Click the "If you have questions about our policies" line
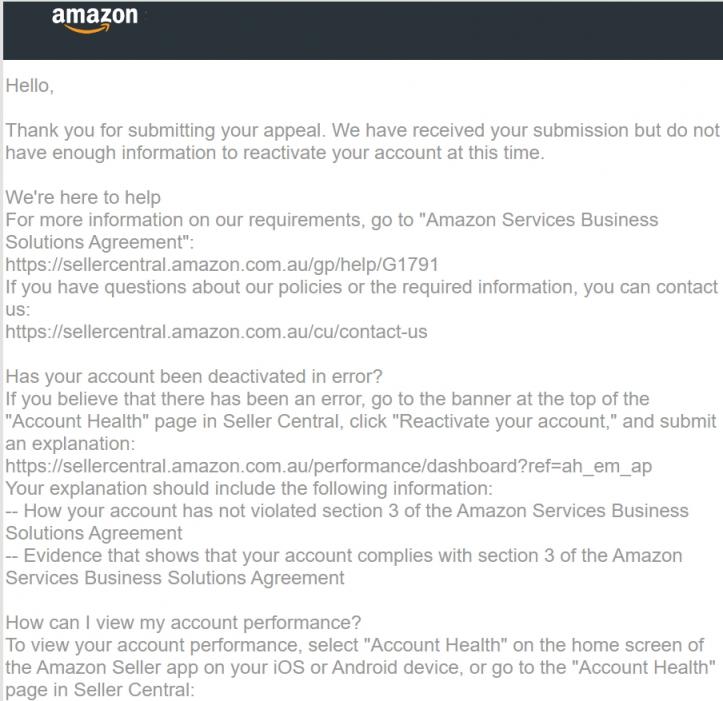The width and height of the screenshot is (723, 701). tap(362, 298)
